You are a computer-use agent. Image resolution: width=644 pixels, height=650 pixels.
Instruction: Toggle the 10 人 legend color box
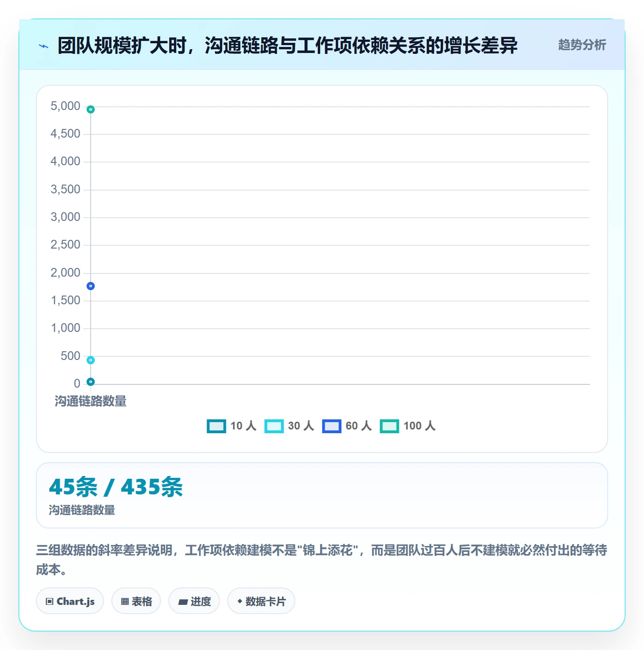216,426
